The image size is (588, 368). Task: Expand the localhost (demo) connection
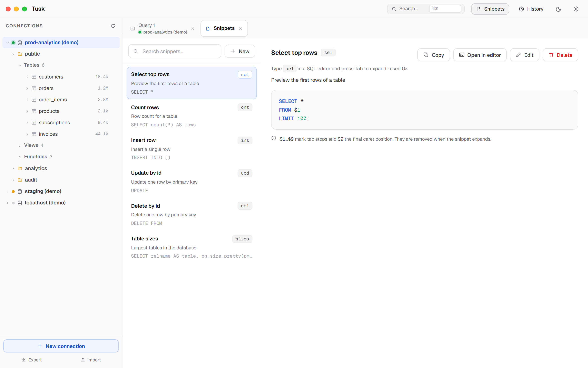8,203
